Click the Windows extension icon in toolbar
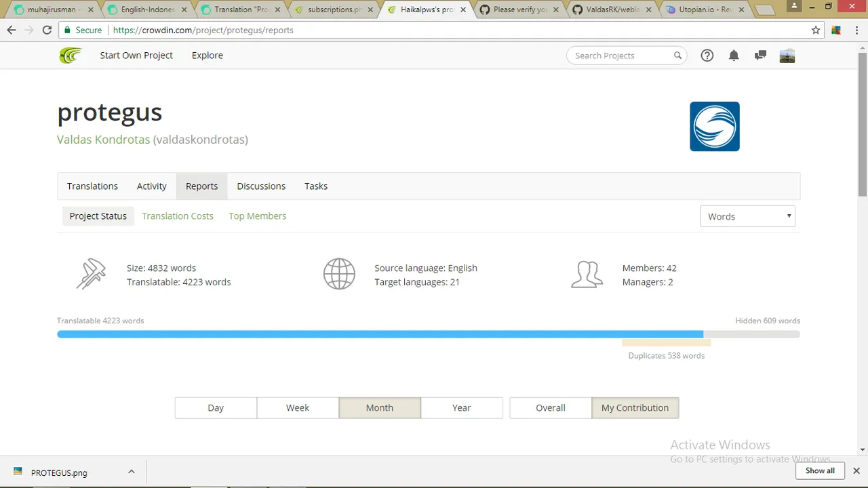Image resolution: width=868 pixels, height=488 pixels. pyautogui.click(x=836, y=30)
